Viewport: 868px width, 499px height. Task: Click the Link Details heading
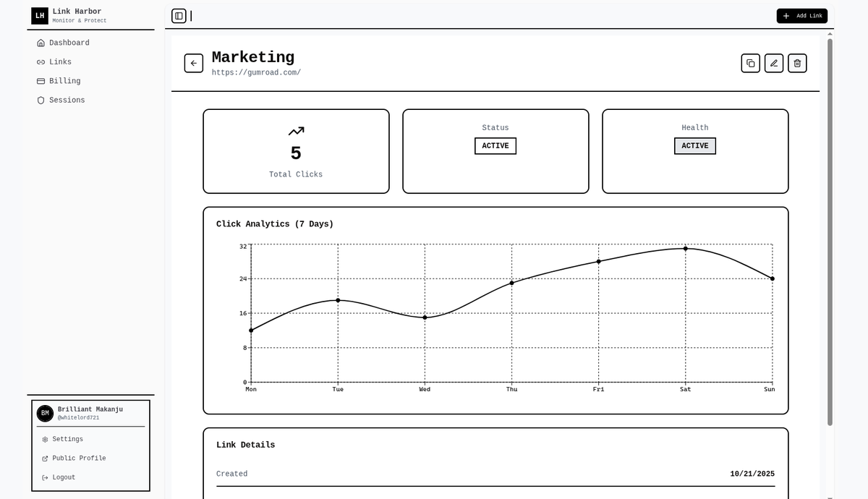click(x=246, y=445)
